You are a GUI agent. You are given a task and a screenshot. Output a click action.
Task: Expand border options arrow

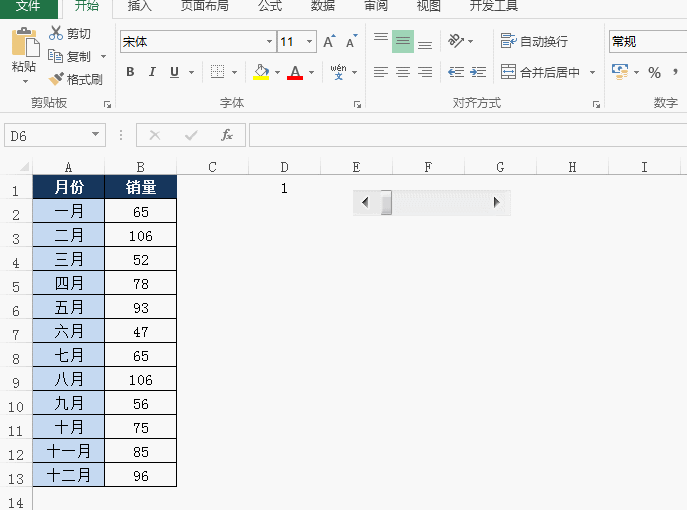click(x=234, y=72)
